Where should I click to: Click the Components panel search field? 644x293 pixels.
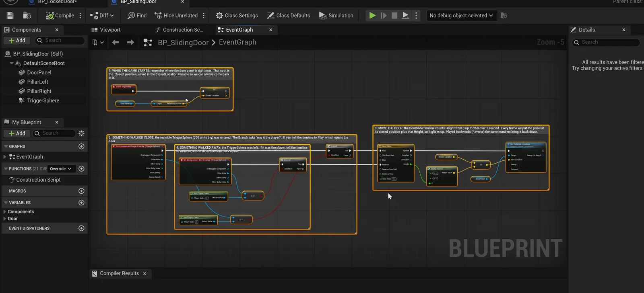(x=60, y=41)
